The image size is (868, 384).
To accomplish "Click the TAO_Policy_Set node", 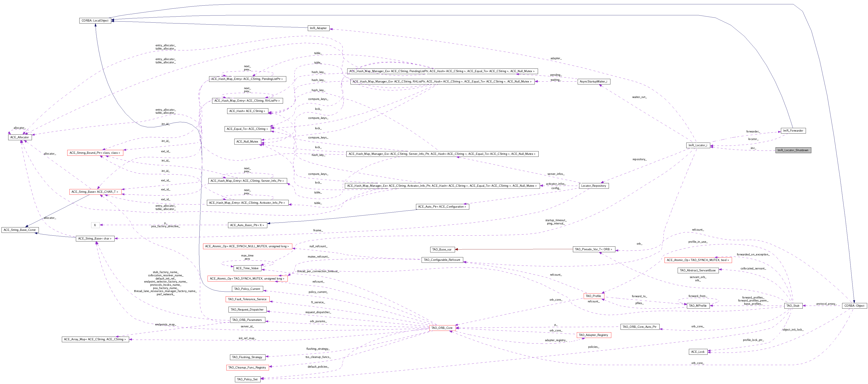I will point(247,379).
